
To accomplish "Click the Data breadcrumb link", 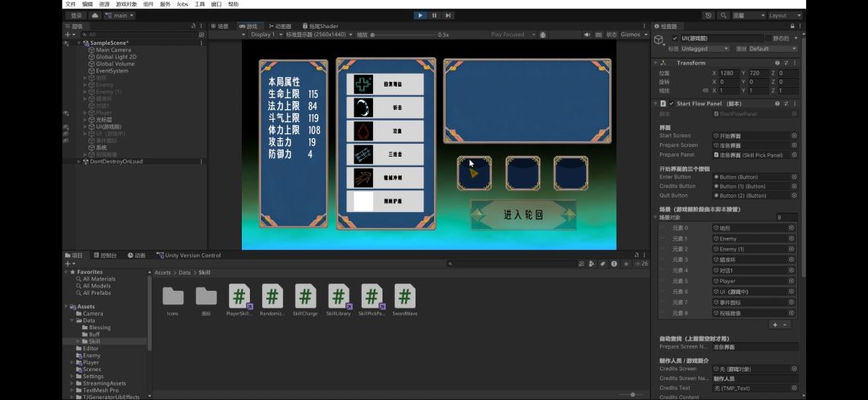I will 184,273.
